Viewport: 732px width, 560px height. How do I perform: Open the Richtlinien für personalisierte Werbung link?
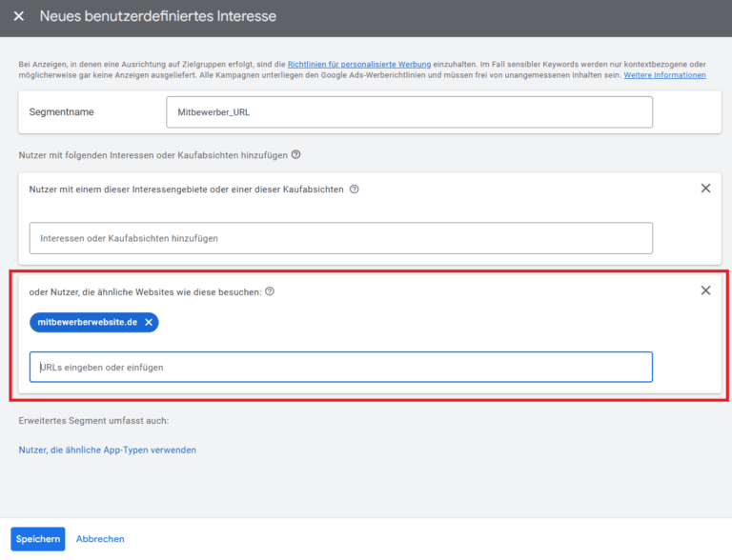point(359,65)
